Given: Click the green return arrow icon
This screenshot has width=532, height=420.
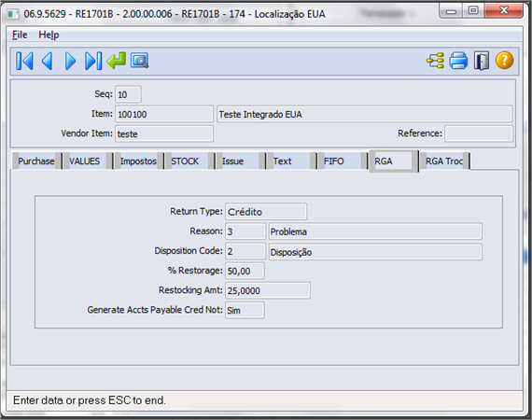Looking at the screenshot, I should coord(117,61).
